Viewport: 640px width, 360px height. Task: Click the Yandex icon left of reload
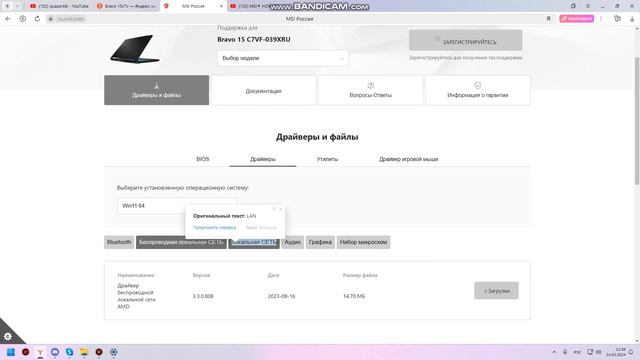pos(22,19)
